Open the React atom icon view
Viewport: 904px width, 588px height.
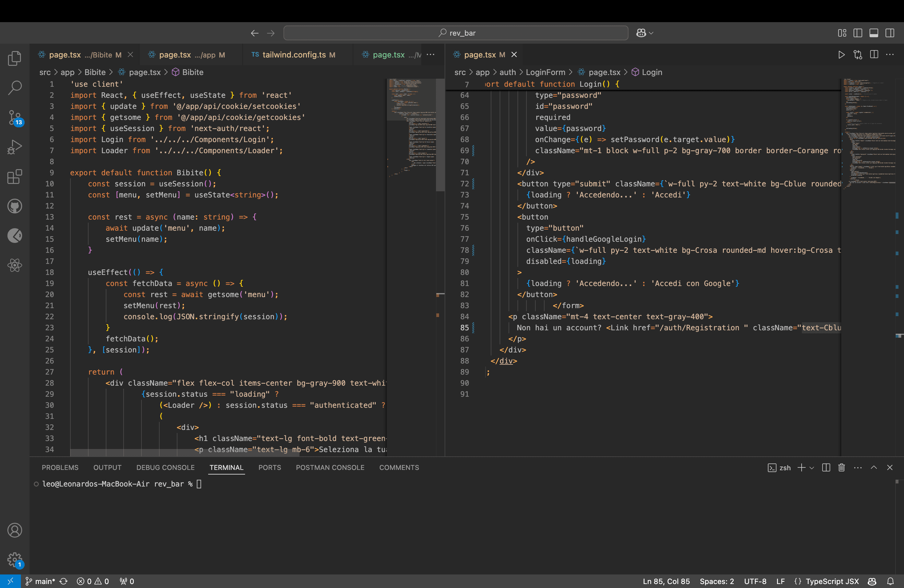14,265
